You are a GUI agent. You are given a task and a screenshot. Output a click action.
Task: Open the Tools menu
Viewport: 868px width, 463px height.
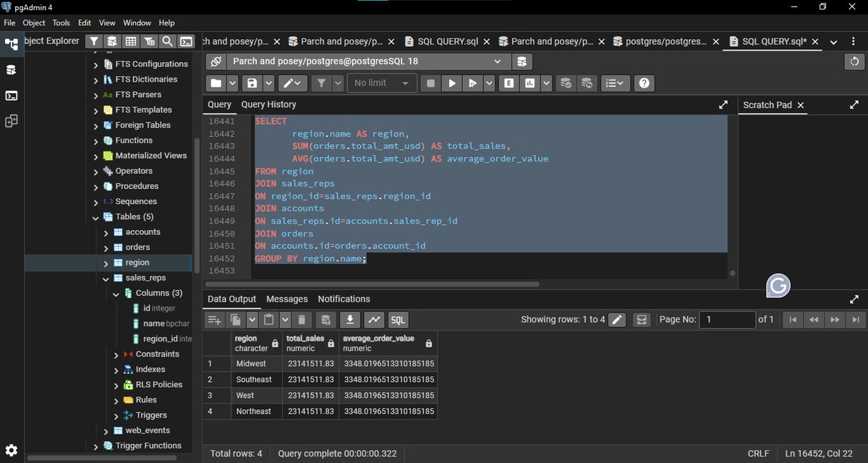click(61, 23)
